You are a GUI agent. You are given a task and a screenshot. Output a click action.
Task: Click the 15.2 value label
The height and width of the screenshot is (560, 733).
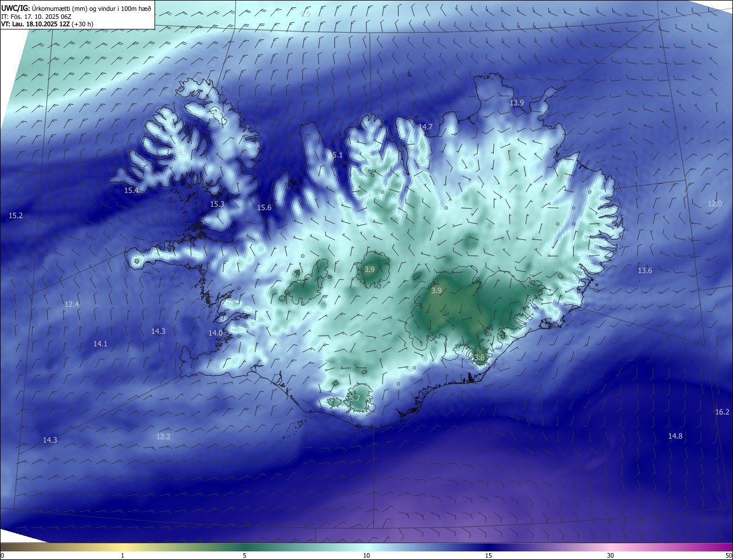coord(16,215)
